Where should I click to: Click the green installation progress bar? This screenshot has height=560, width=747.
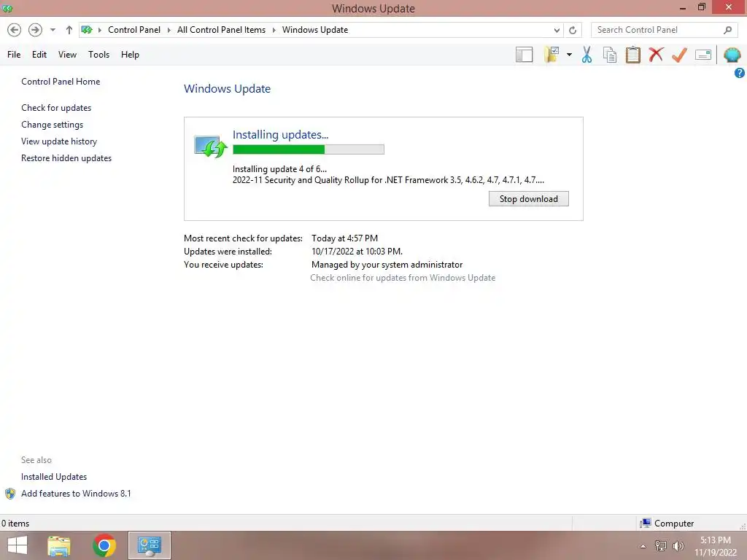(309, 149)
